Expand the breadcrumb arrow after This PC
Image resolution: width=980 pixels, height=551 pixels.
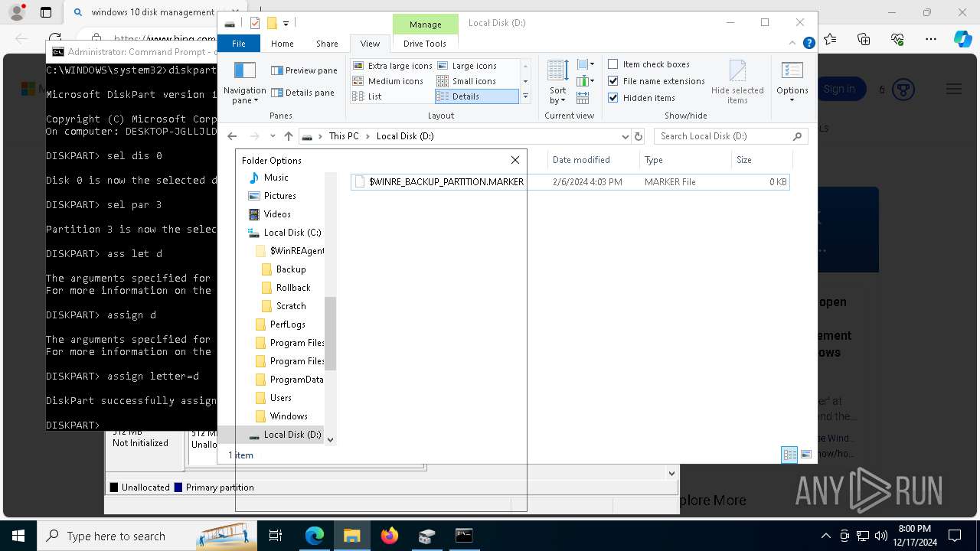(367, 136)
